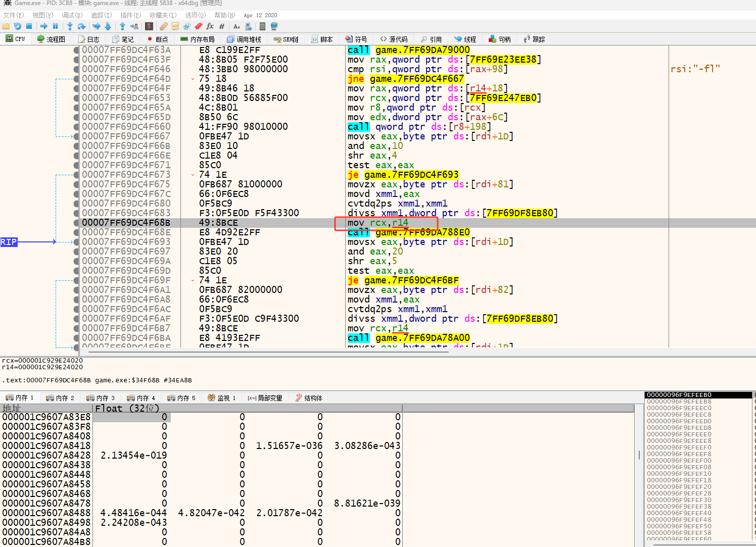Switch to the 断点 breakpoints tab
This screenshot has width=756, height=547.
pos(157,39)
